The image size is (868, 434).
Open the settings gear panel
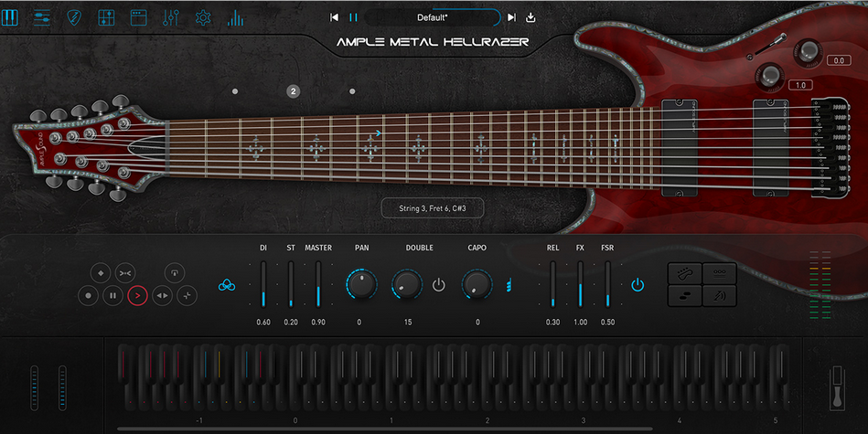[203, 17]
